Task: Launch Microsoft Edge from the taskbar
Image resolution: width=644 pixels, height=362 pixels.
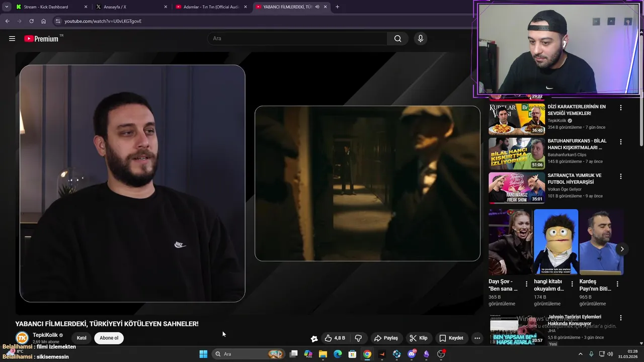Action: point(338,354)
